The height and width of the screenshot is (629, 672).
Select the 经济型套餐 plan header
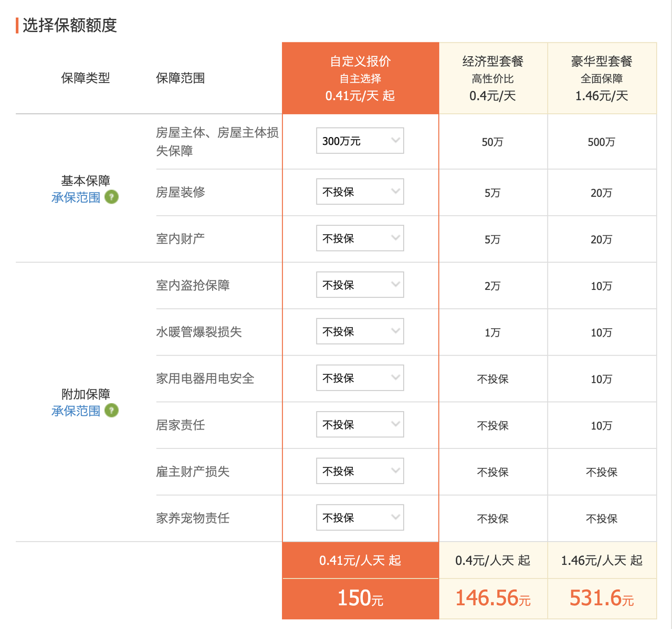[x=492, y=78]
